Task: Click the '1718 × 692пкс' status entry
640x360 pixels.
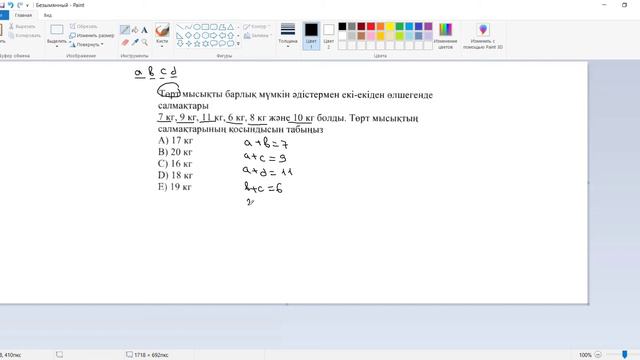Action: (147, 355)
